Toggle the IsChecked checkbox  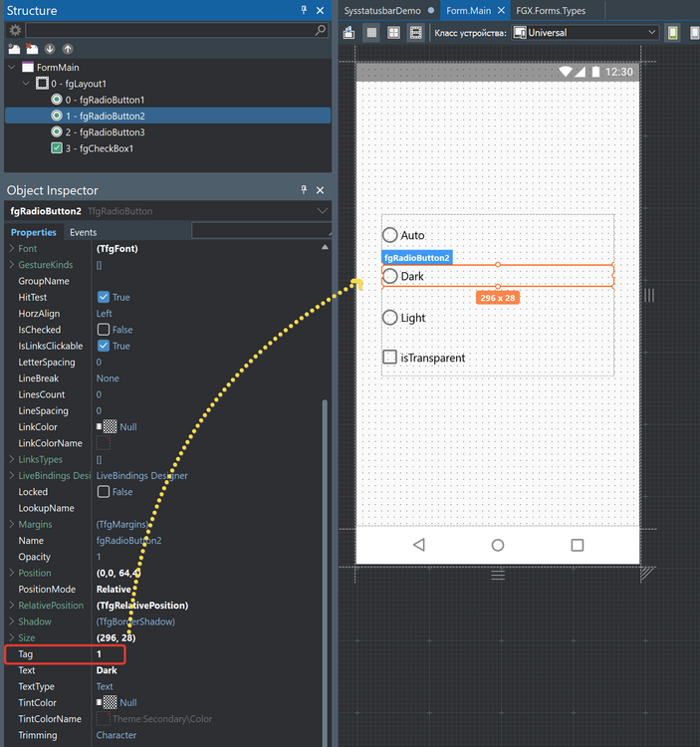(x=104, y=330)
